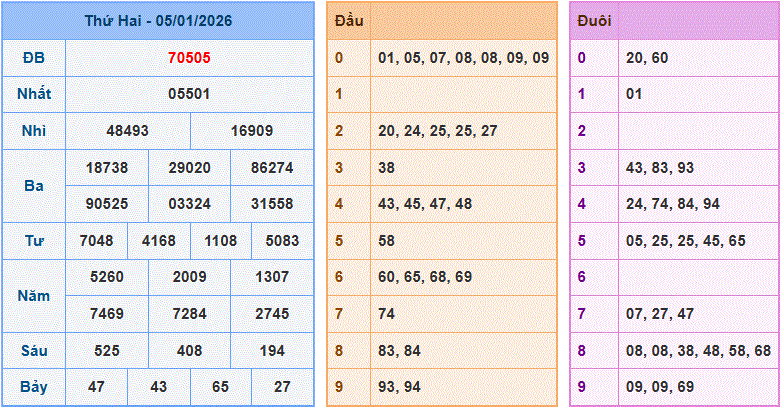Select Ba prize number 18738
Image resolution: width=781 pixels, height=407 pixels.
107,168
